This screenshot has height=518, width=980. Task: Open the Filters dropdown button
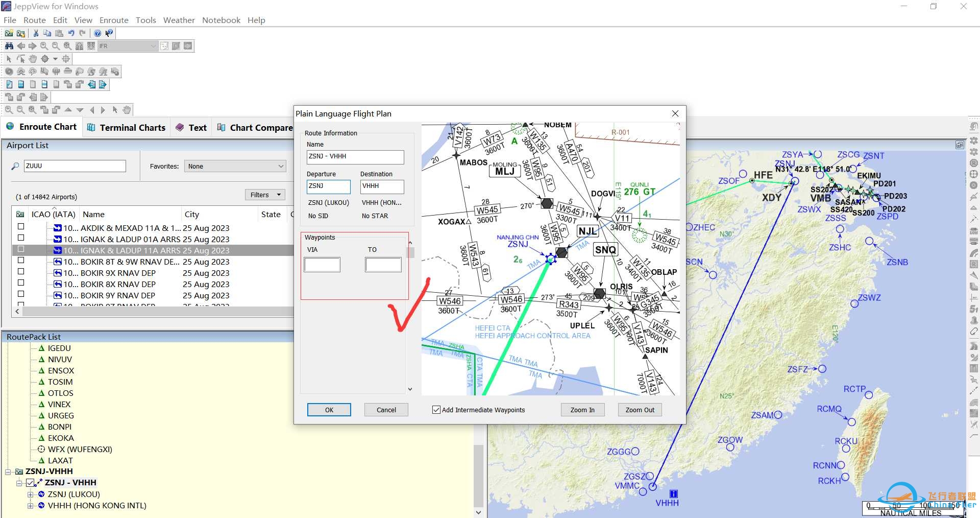point(265,195)
